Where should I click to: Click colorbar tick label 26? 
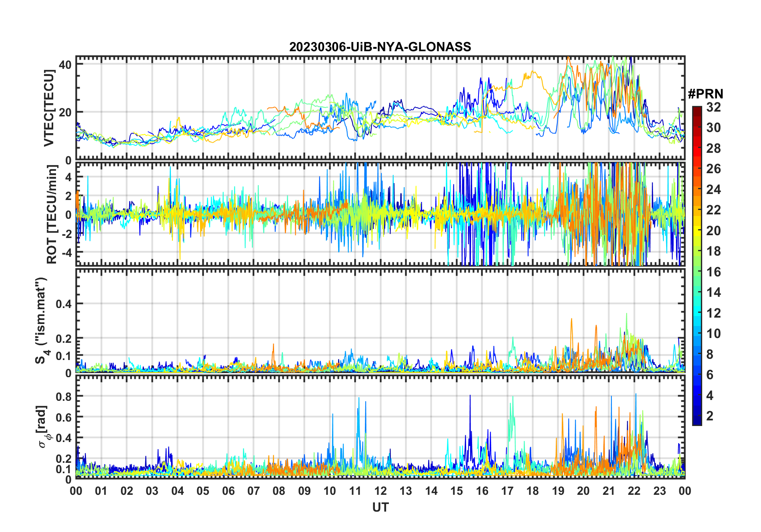[714, 169]
